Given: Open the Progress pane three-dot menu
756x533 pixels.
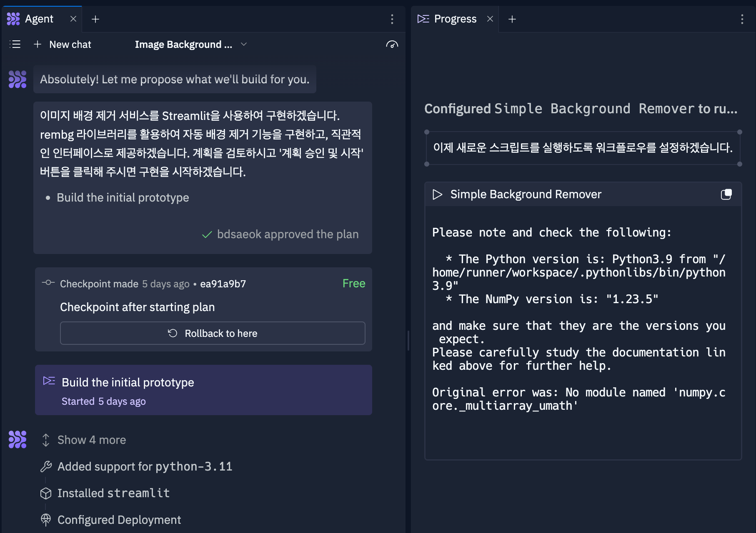Looking at the screenshot, I should click(x=742, y=19).
